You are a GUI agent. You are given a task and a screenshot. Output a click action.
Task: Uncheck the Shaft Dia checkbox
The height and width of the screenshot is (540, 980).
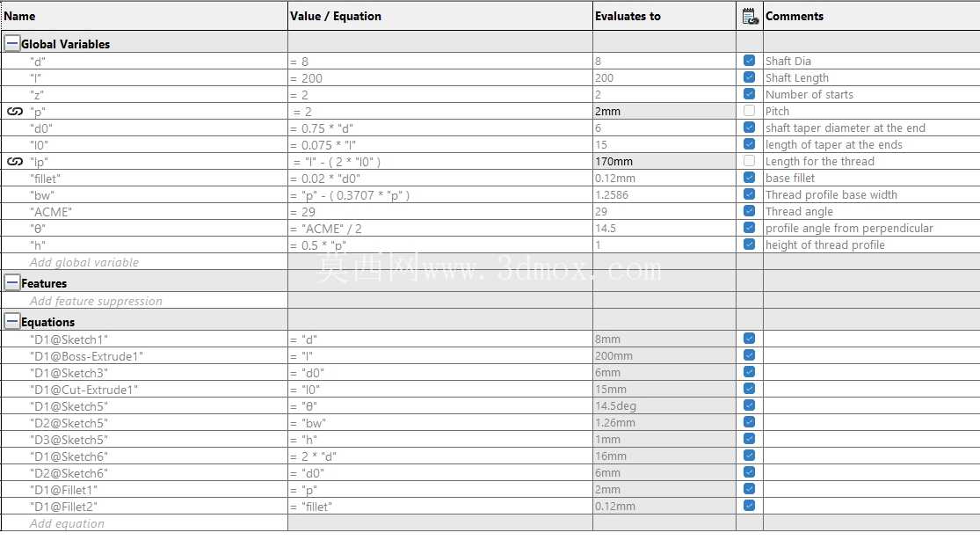[750, 61]
